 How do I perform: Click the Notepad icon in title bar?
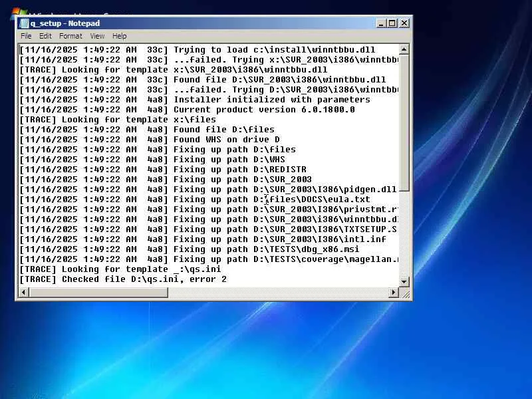tap(24, 23)
